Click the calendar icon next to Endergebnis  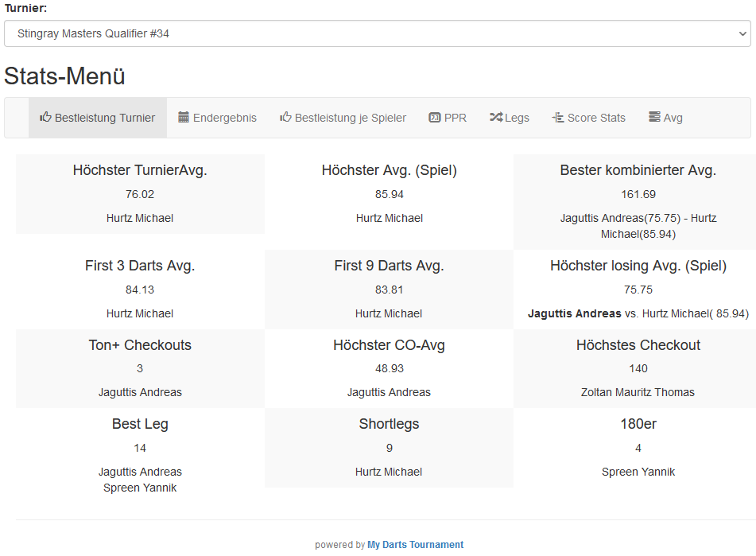pos(184,118)
